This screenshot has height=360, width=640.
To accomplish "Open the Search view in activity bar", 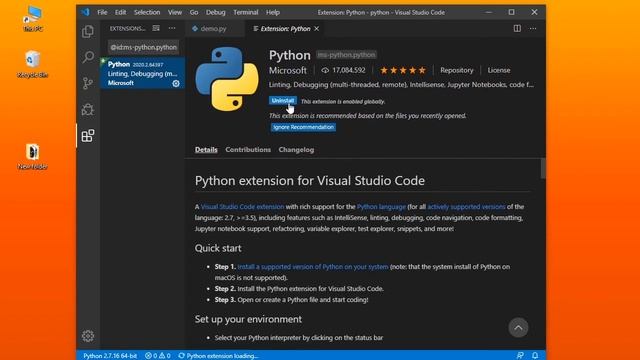I will [x=88, y=57].
